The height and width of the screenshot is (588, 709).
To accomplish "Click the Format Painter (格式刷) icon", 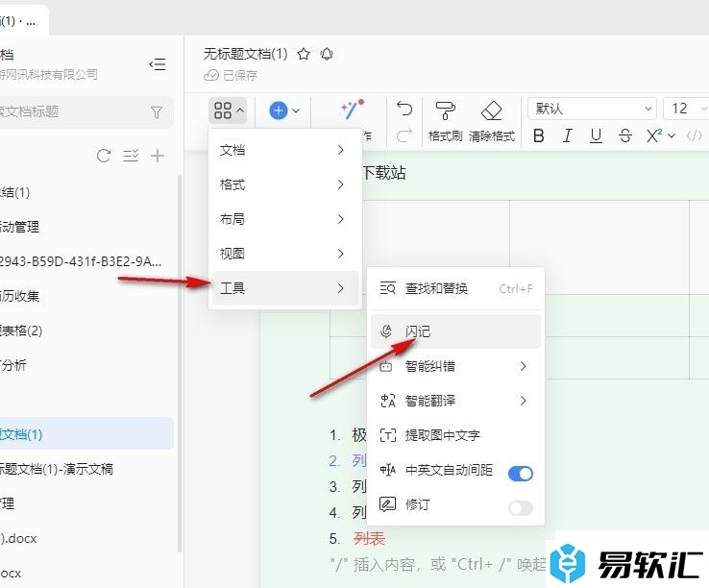I will (446, 111).
